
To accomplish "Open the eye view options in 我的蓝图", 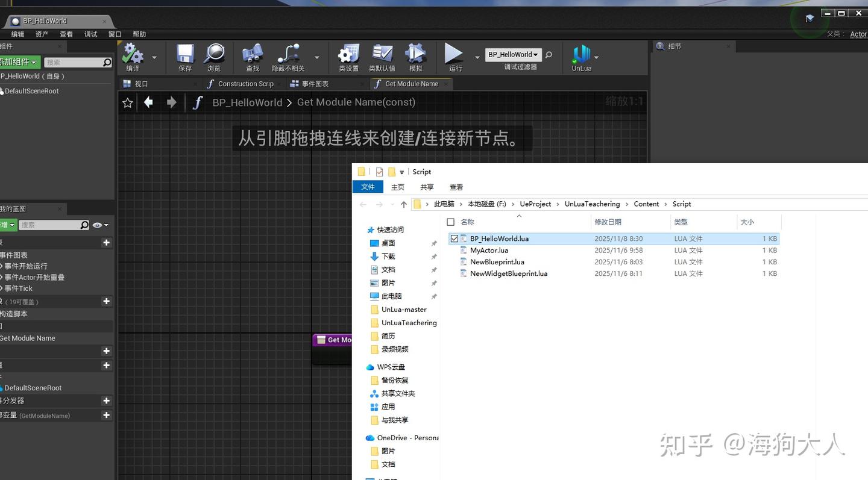I will coord(100,225).
